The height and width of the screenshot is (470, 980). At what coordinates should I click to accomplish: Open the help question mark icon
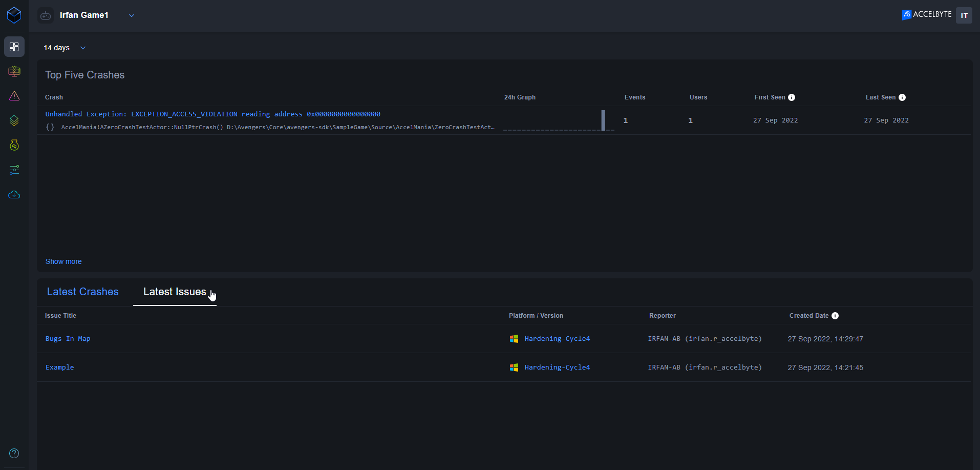pyautogui.click(x=14, y=453)
